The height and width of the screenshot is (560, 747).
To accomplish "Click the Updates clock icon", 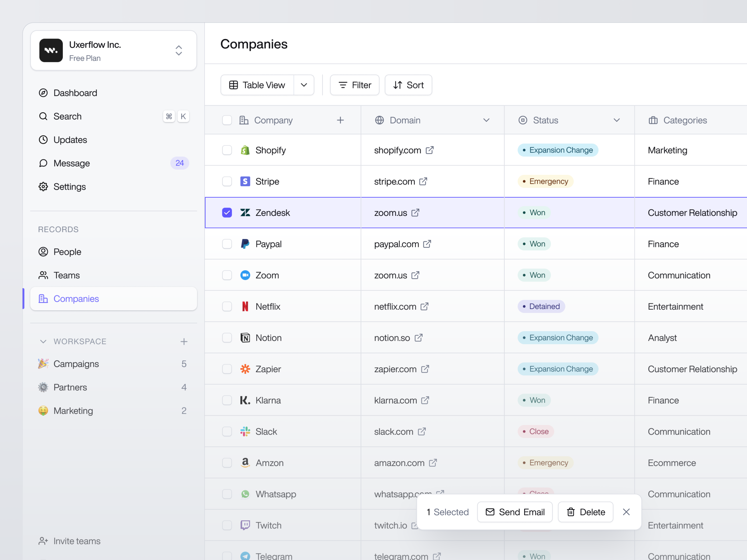I will [43, 139].
